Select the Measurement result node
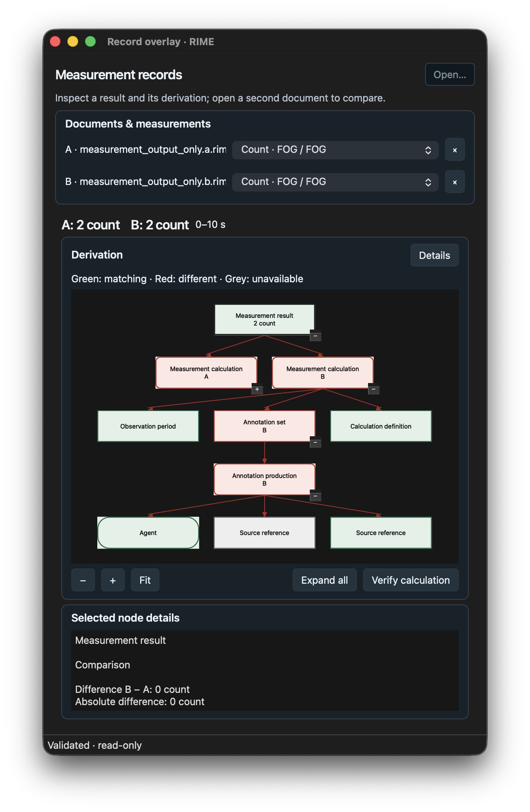 [264, 319]
